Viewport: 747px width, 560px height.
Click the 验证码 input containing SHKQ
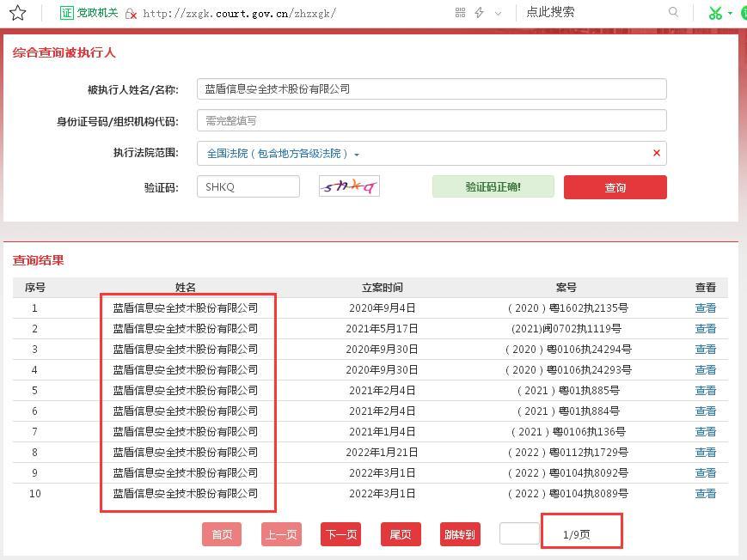(x=248, y=186)
